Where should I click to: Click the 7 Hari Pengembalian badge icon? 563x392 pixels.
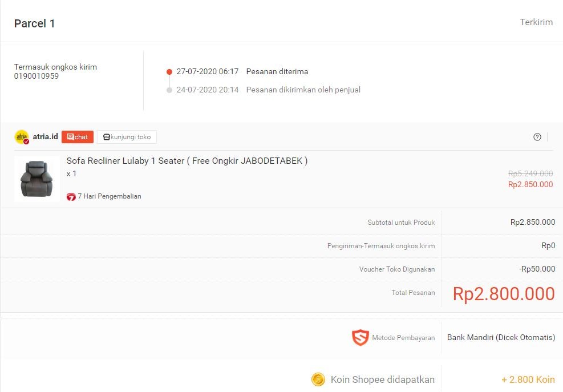click(71, 197)
